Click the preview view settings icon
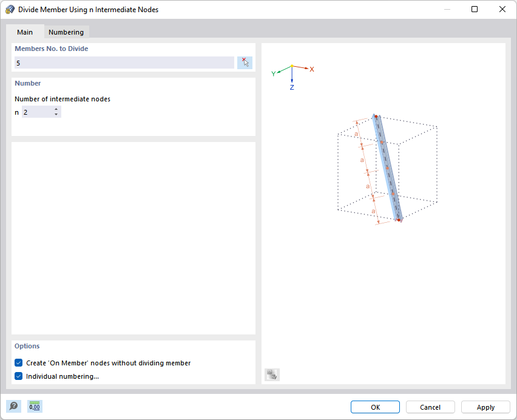 tap(271, 375)
